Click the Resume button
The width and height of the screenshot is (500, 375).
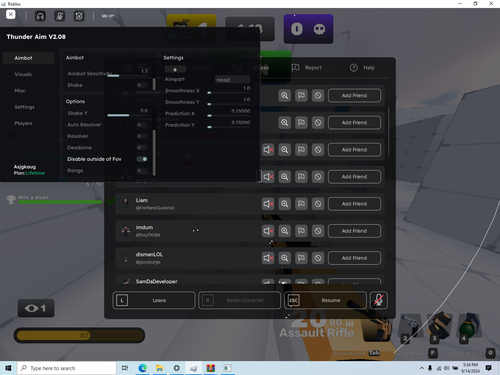click(325, 300)
